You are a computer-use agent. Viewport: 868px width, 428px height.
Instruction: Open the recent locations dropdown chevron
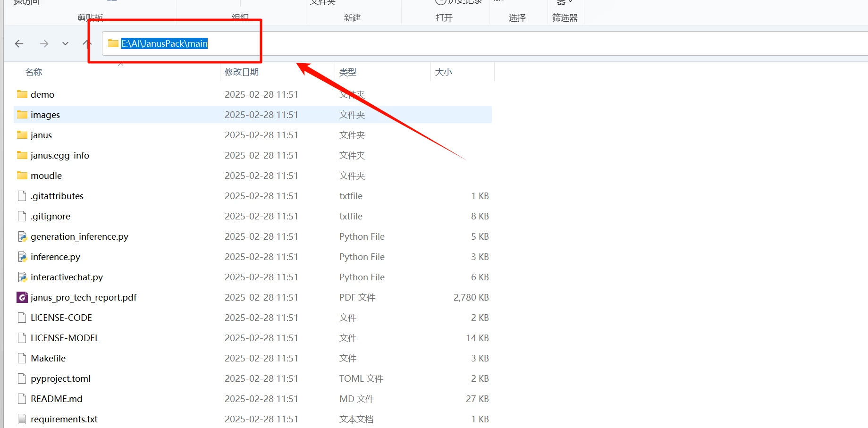click(x=65, y=44)
